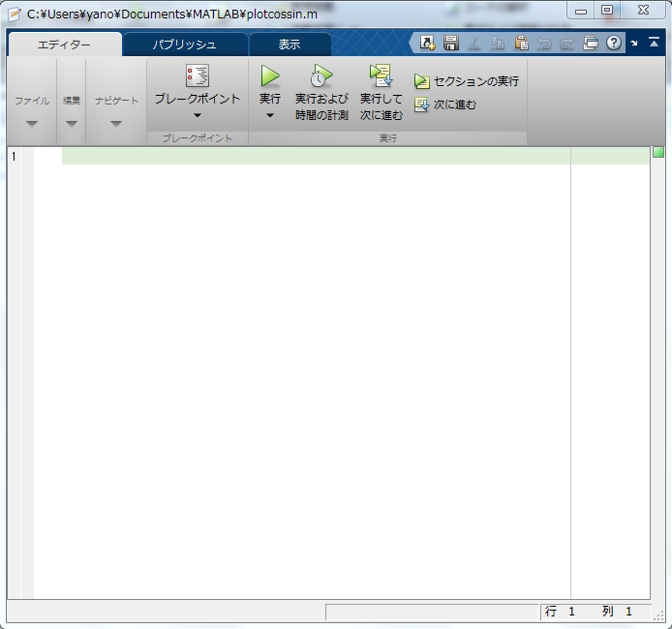Viewport: 672px width, 629px height.
Task: Click the 実行して次に進む icon
Action: 381,75
